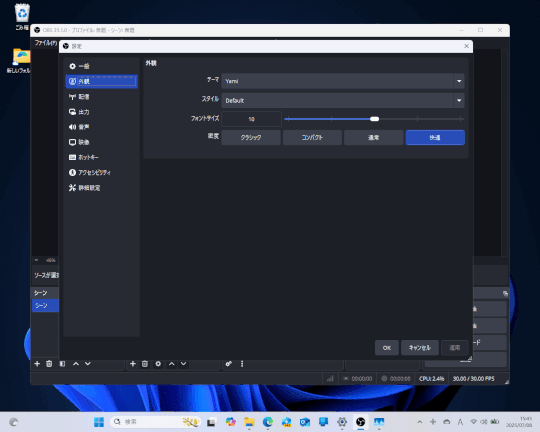Image resolution: width=540 pixels, height=432 pixels.
Task: Move scene down with the down arrow
Action: [x=88, y=364]
